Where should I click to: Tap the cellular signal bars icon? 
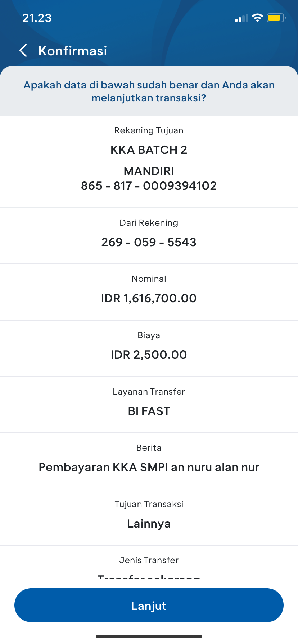[x=241, y=18]
